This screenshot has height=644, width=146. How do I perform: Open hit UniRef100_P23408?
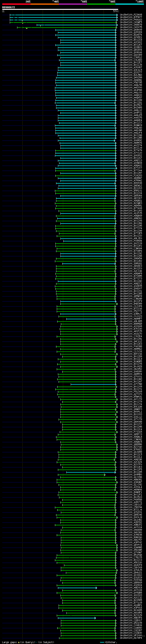click(131, 15)
